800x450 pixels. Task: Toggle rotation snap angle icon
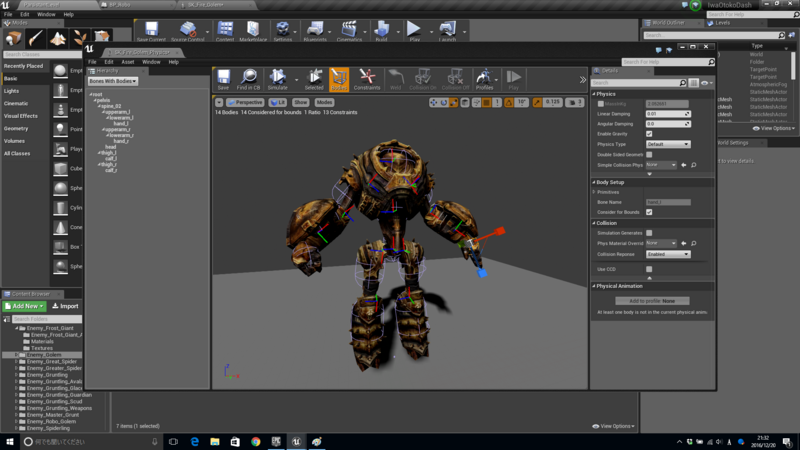pos(509,103)
